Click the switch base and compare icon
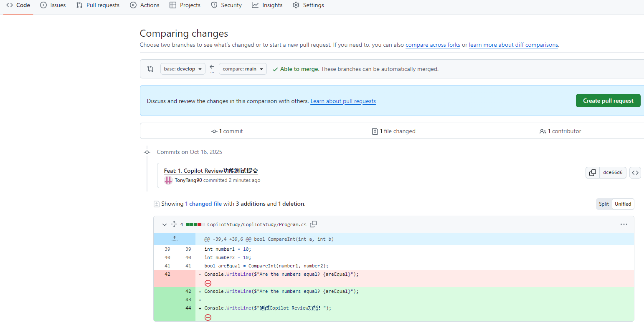The image size is (644, 330). pyautogui.click(x=212, y=69)
